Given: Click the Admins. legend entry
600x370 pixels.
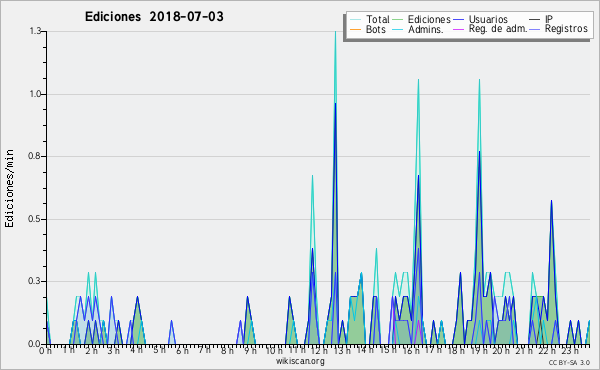Looking at the screenshot, I should pos(418,29).
